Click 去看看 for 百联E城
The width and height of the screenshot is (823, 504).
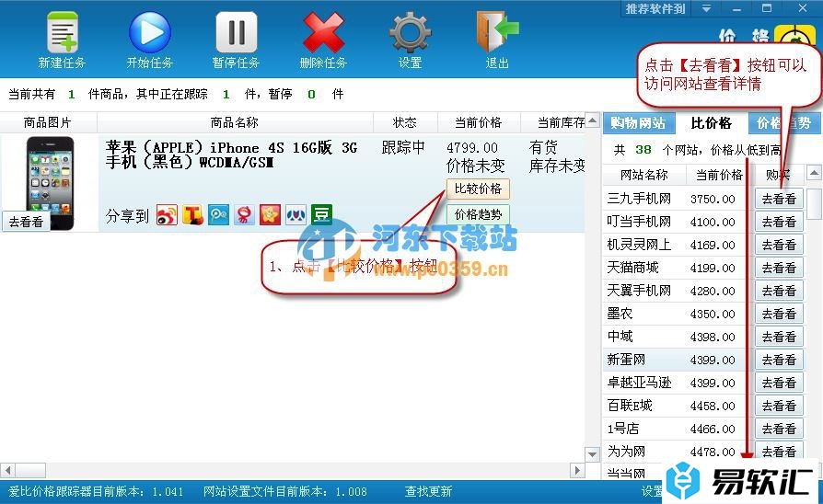point(779,406)
